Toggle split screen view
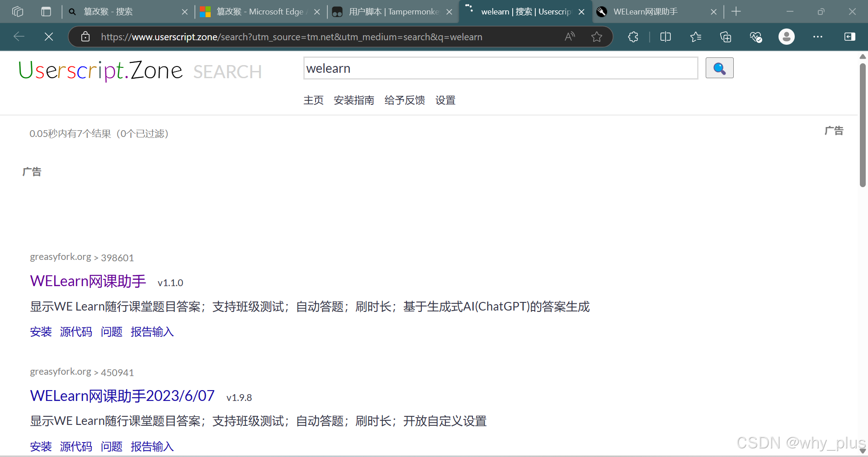This screenshot has height=457, width=868. (665, 37)
